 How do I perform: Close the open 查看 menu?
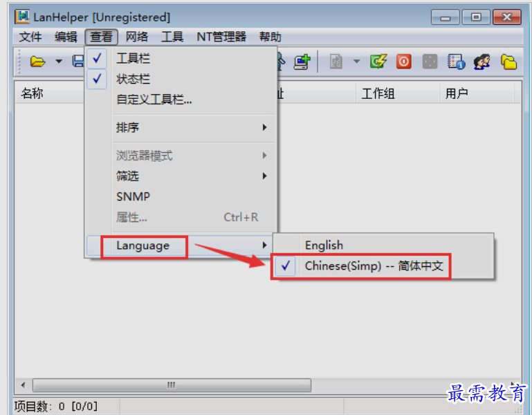(x=101, y=37)
